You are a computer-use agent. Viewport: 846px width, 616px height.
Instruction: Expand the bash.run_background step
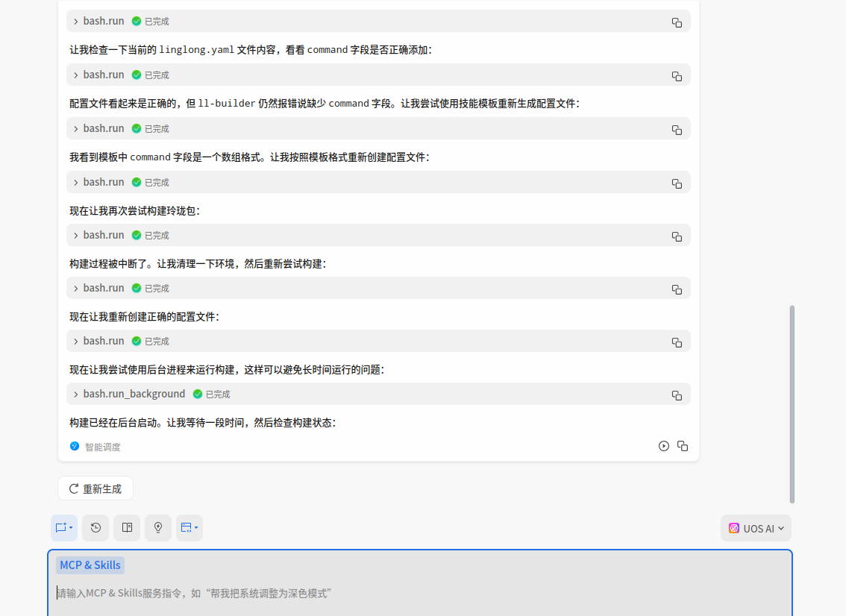click(75, 395)
